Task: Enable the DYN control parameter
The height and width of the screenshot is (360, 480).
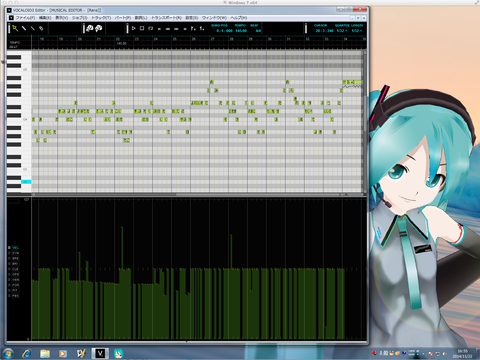Action: pos(14,253)
